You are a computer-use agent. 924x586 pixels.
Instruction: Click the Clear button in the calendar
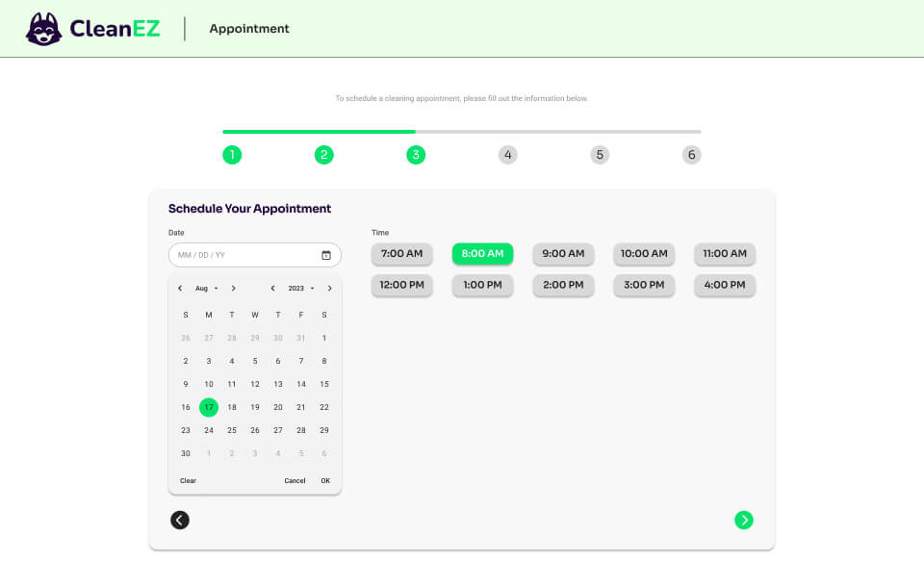click(x=187, y=480)
